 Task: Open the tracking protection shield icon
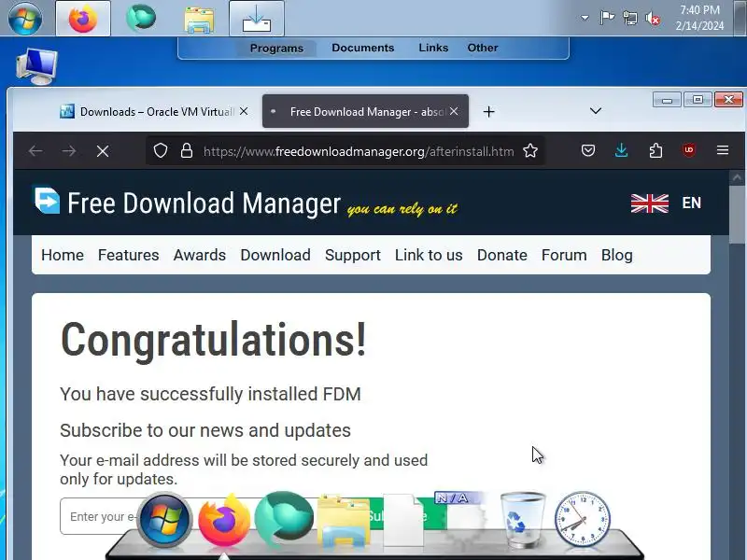tap(161, 151)
